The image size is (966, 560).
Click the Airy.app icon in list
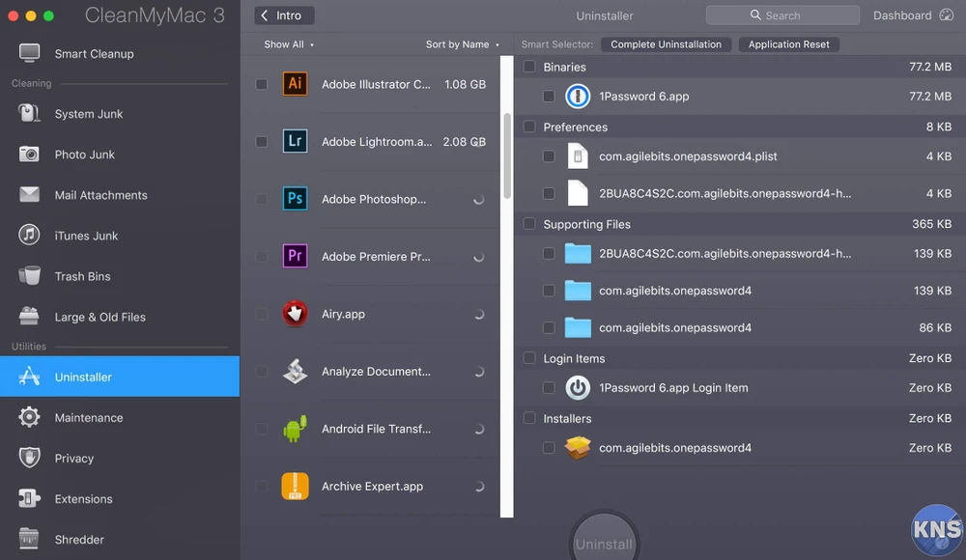(295, 314)
